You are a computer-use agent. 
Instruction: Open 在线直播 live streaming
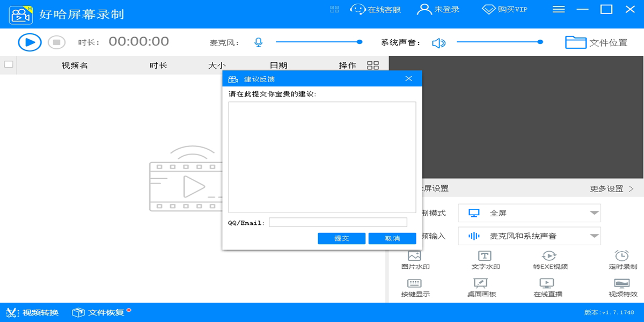click(x=548, y=288)
